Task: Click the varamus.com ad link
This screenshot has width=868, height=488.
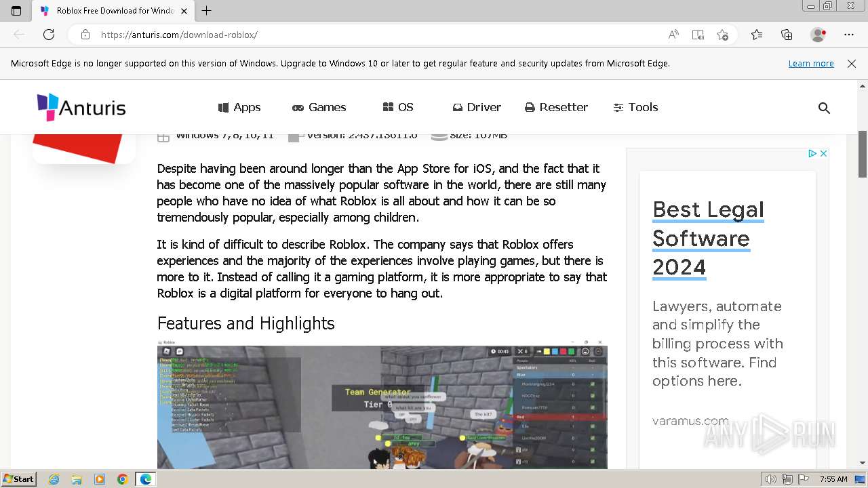Action: pyautogui.click(x=690, y=421)
